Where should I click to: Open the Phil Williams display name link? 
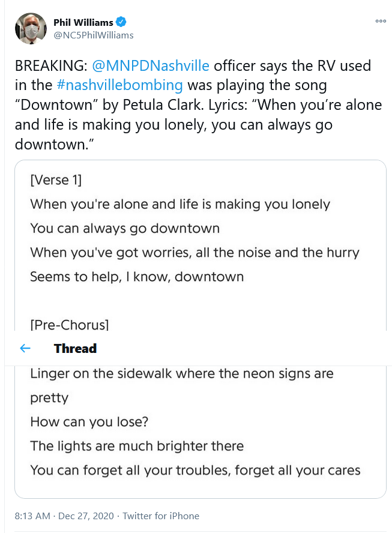coord(83,22)
